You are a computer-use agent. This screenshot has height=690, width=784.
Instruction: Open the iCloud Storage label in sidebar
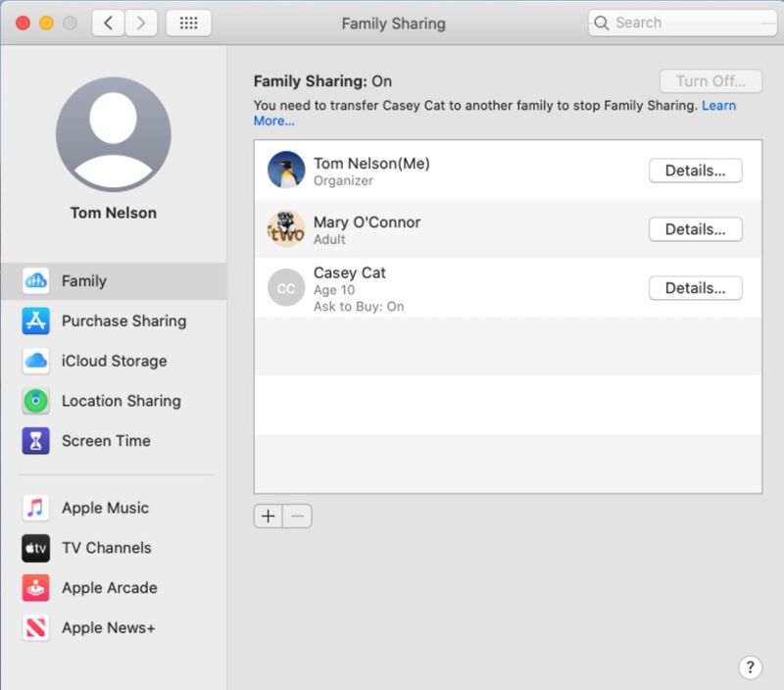point(115,361)
